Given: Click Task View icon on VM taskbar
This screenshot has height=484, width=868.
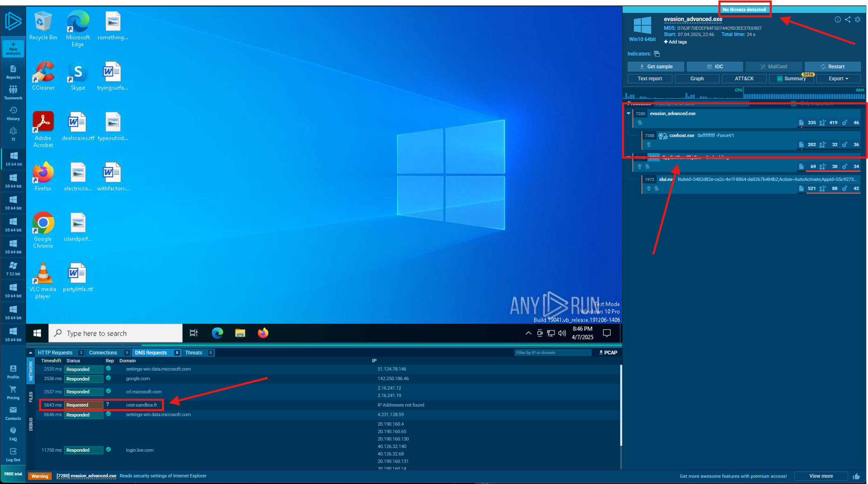Looking at the screenshot, I should [x=194, y=333].
